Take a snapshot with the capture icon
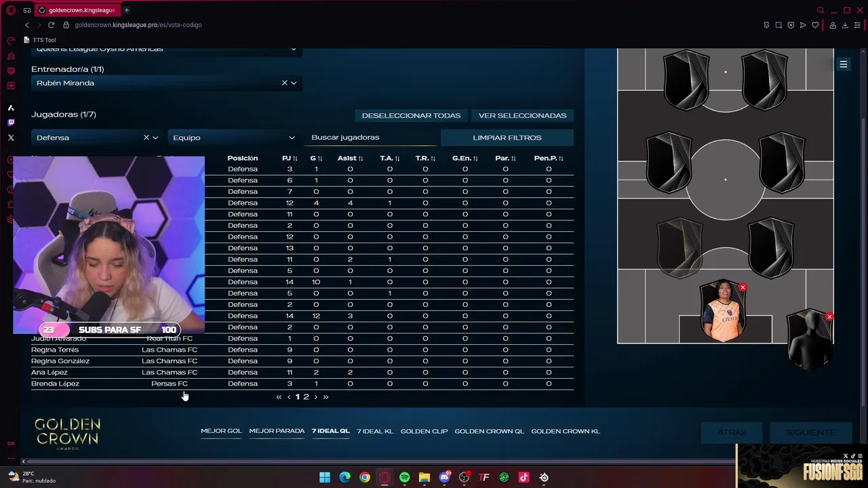868x488 pixels. coord(778,25)
